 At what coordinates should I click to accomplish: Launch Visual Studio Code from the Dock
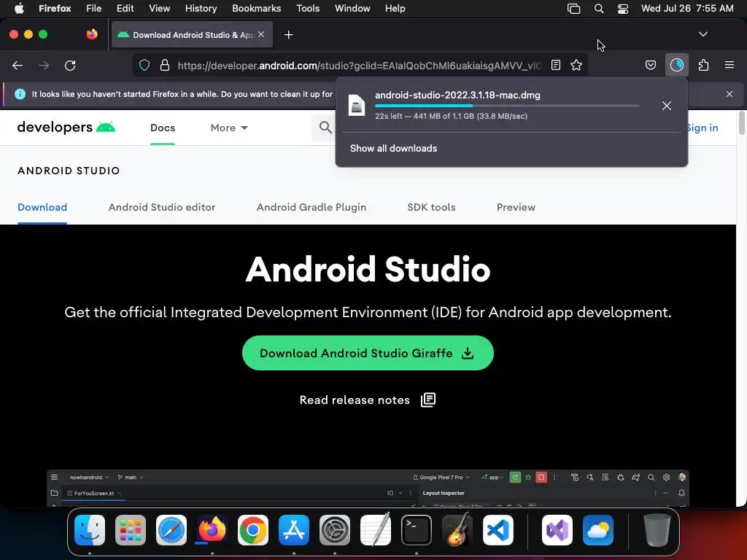pos(498,530)
